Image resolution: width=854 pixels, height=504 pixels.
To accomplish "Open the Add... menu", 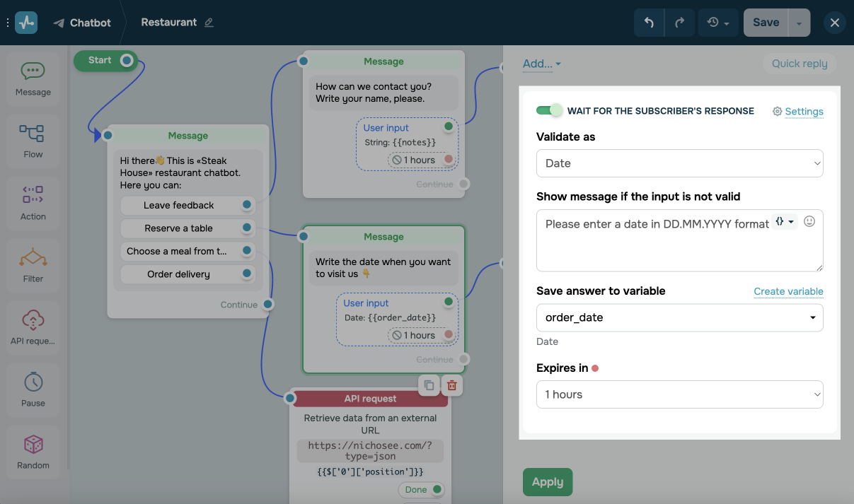I will (x=541, y=64).
